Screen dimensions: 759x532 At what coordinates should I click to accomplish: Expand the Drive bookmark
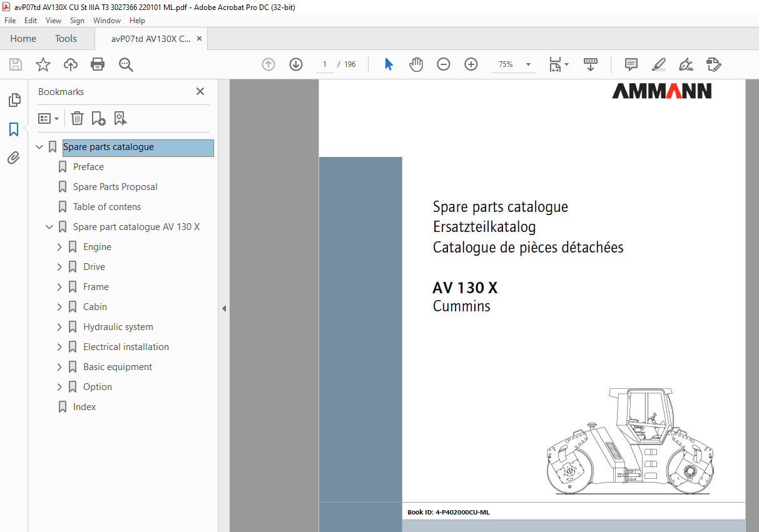click(x=59, y=267)
